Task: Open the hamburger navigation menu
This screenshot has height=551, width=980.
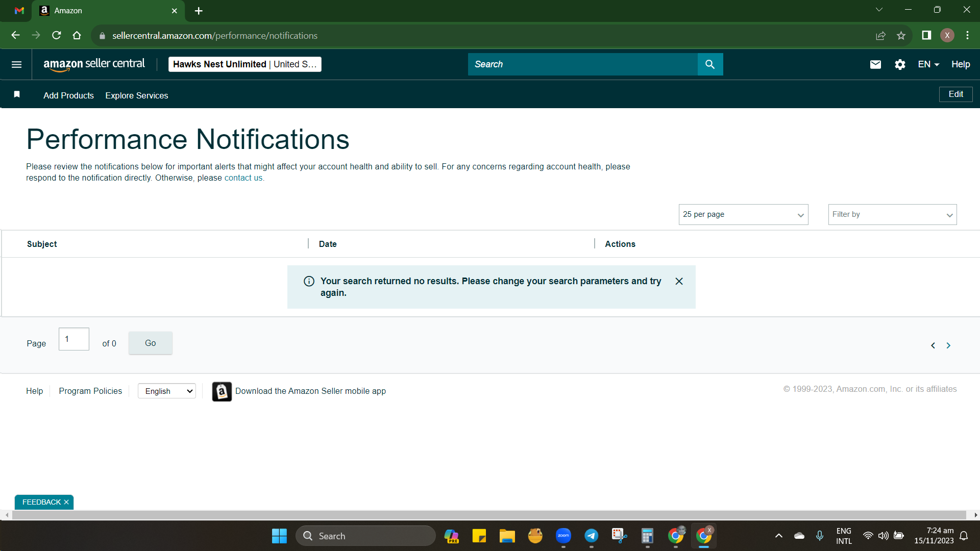Action: 16,64
